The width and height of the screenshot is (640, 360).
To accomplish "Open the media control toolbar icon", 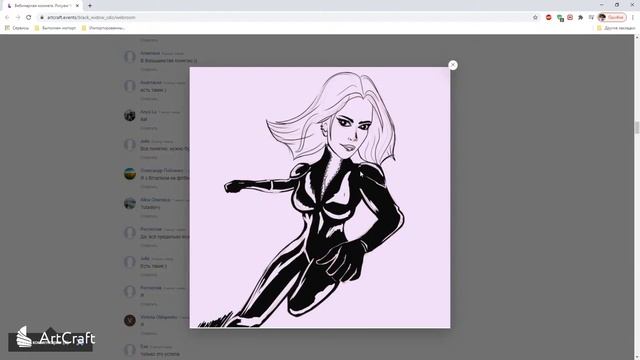I will pos(591,17).
